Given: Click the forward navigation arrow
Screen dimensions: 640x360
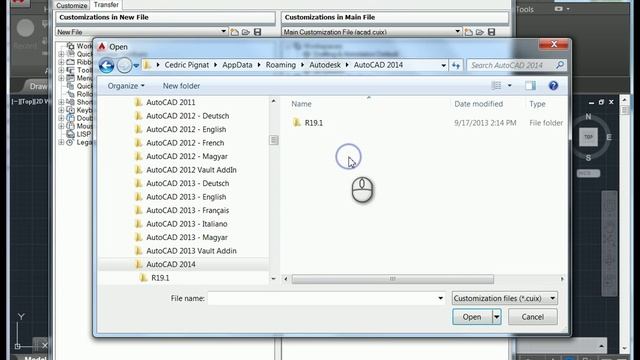Looking at the screenshot, I should tap(124, 65).
